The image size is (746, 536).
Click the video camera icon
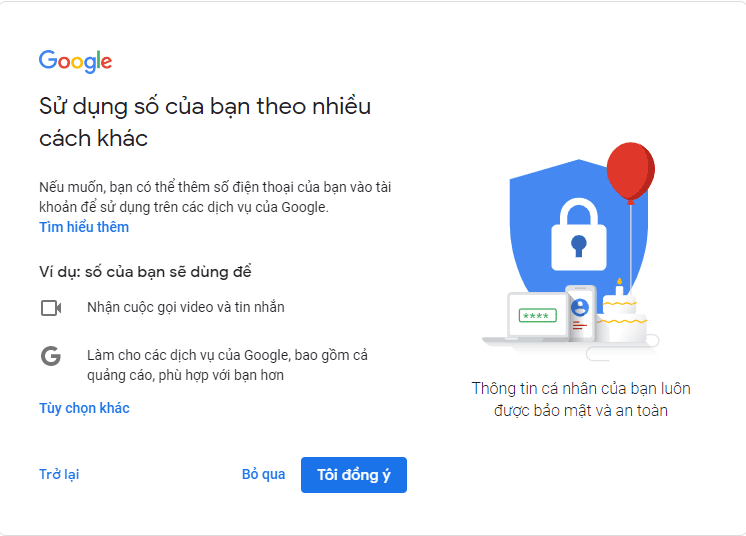[x=51, y=308]
